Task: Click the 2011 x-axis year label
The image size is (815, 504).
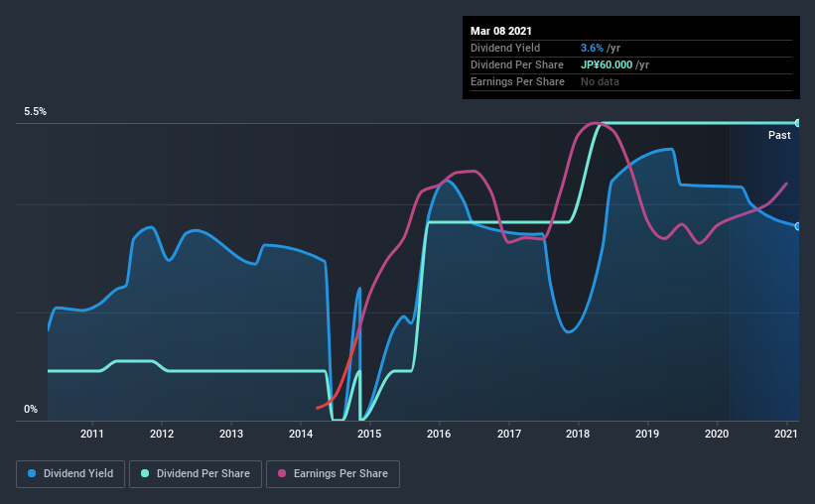Action: coord(92,434)
